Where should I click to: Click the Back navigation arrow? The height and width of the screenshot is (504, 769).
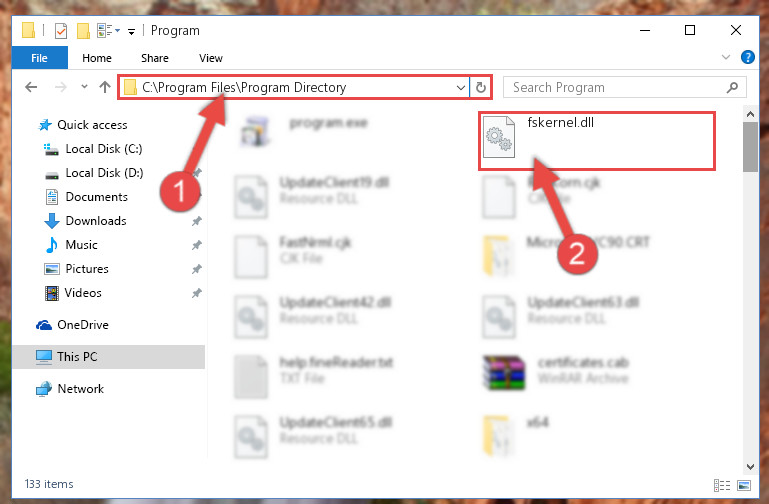tap(31, 87)
